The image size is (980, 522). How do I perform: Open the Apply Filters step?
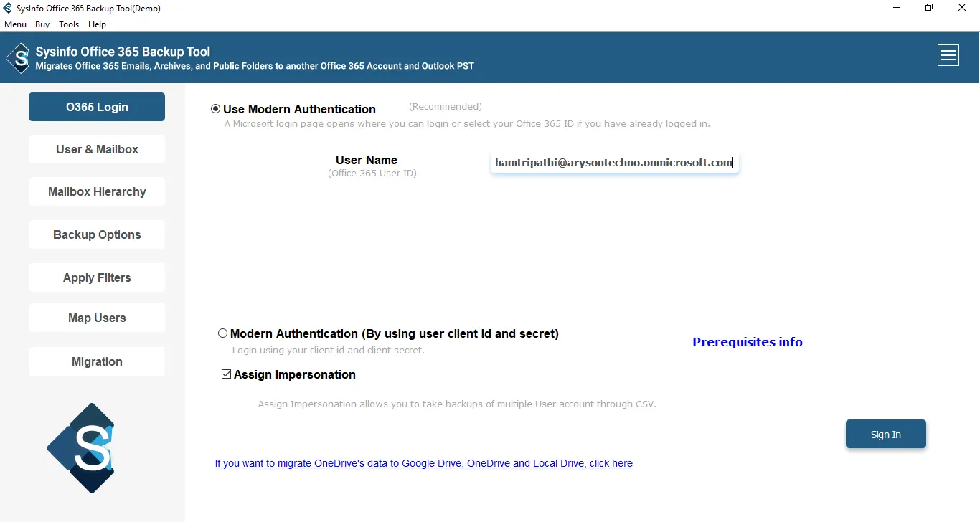point(97,277)
